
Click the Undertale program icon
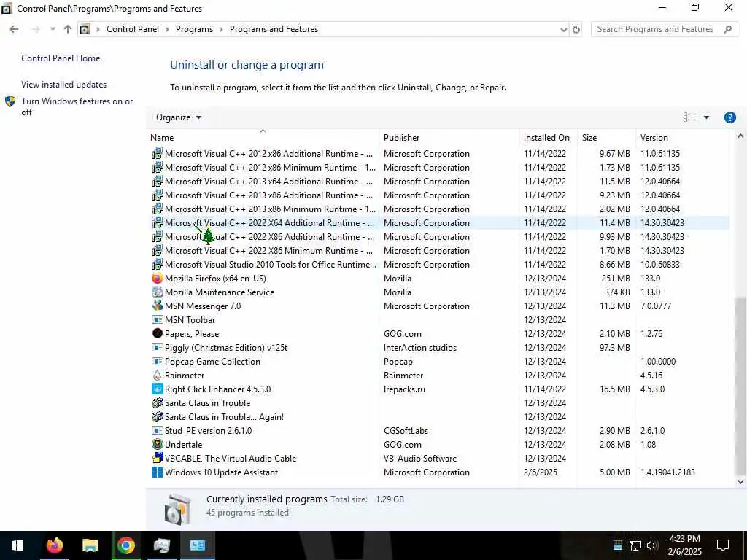[157, 444]
